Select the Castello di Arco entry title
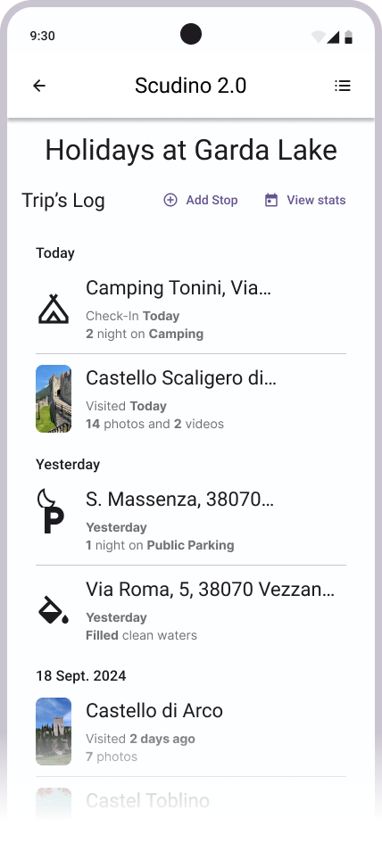This screenshot has width=382, height=868. click(x=154, y=711)
